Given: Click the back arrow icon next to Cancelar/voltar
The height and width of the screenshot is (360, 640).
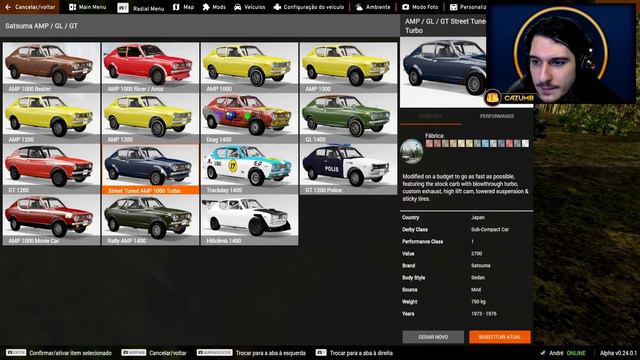Looking at the screenshot, I should click(8, 7).
